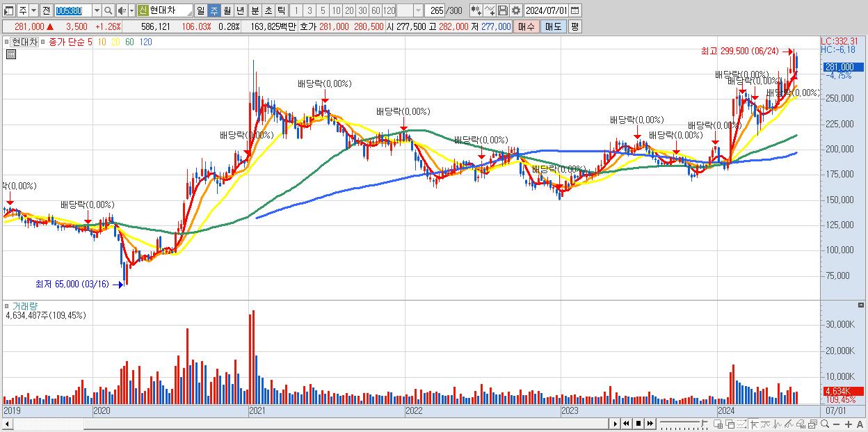Switch chart to daily 일 period
This screenshot has height=432, width=868.
200,10
